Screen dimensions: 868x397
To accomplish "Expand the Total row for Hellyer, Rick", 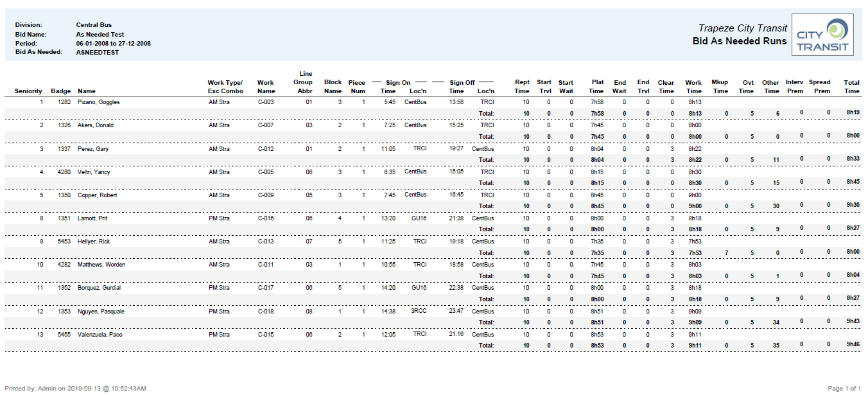I will (487, 252).
